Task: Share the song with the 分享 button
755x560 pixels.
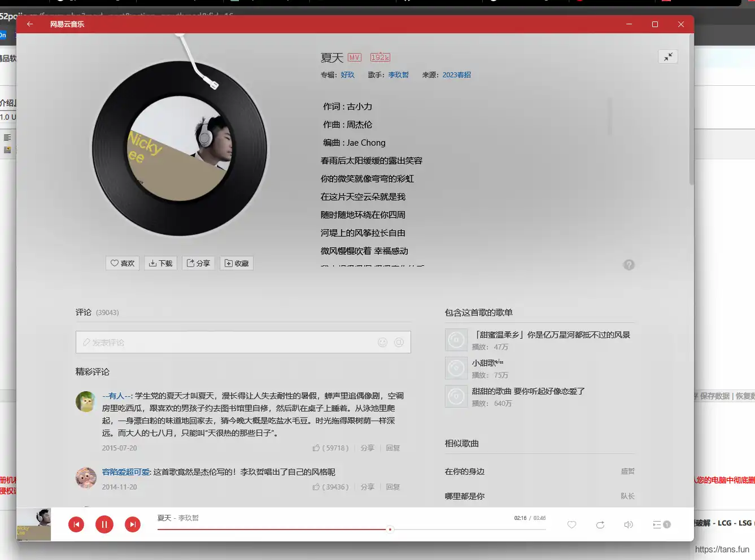Action: (198, 263)
